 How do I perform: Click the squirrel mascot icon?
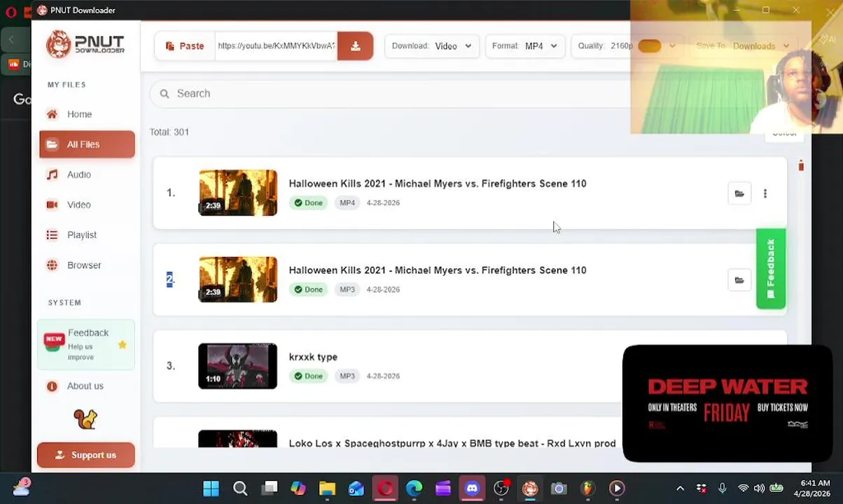point(85,419)
